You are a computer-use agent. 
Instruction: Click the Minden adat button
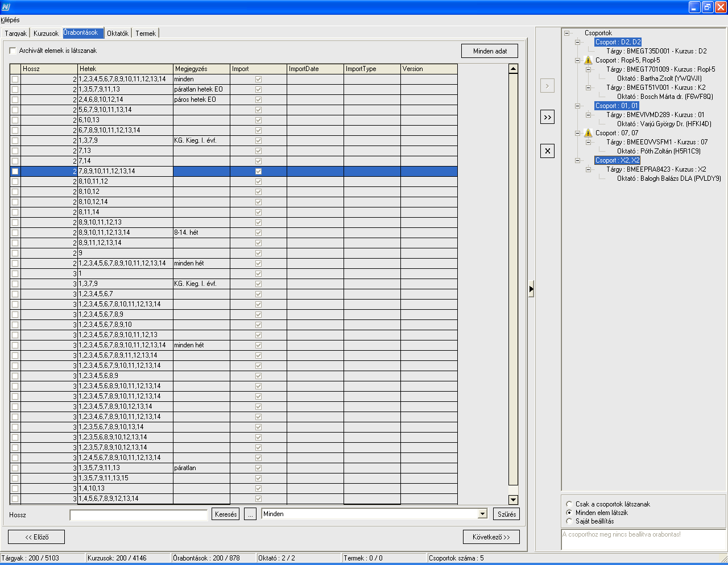tap(490, 51)
